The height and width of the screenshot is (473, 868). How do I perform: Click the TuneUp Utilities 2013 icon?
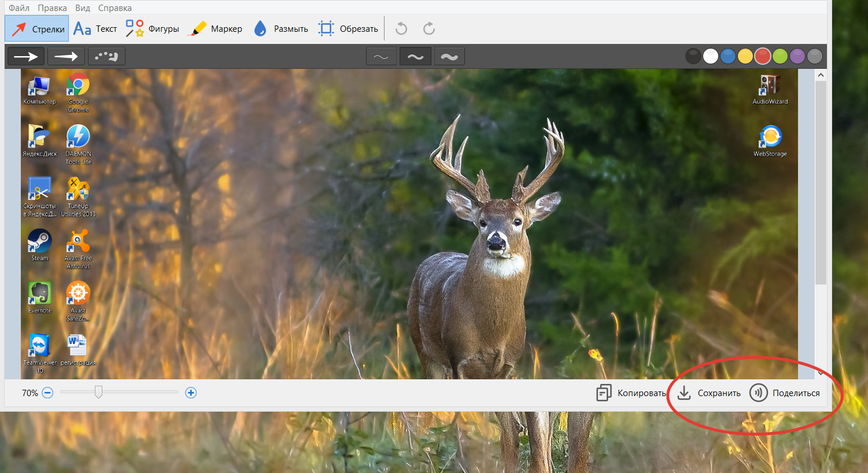coord(78,197)
